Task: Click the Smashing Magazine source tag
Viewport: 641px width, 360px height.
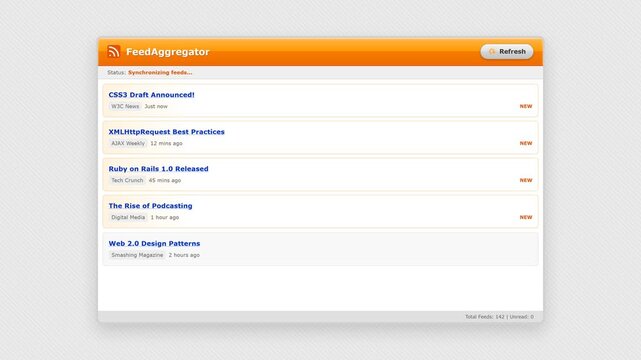Action: point(137,255)
